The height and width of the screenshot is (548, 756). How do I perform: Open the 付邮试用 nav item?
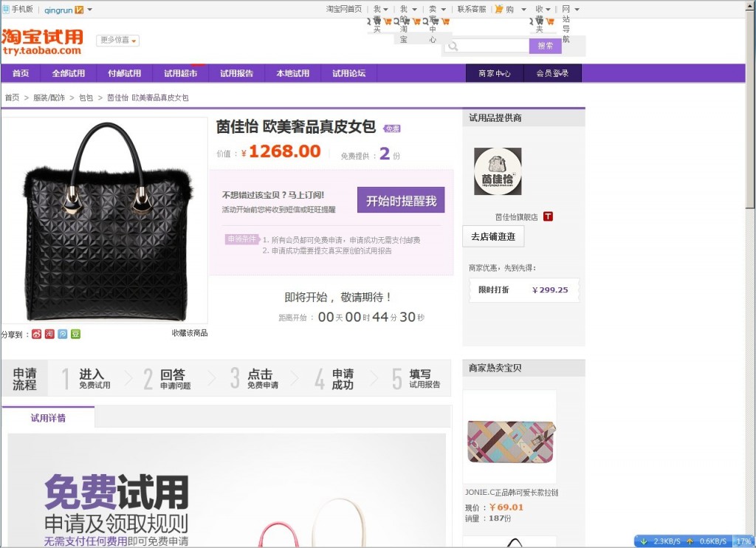point(124,73)
